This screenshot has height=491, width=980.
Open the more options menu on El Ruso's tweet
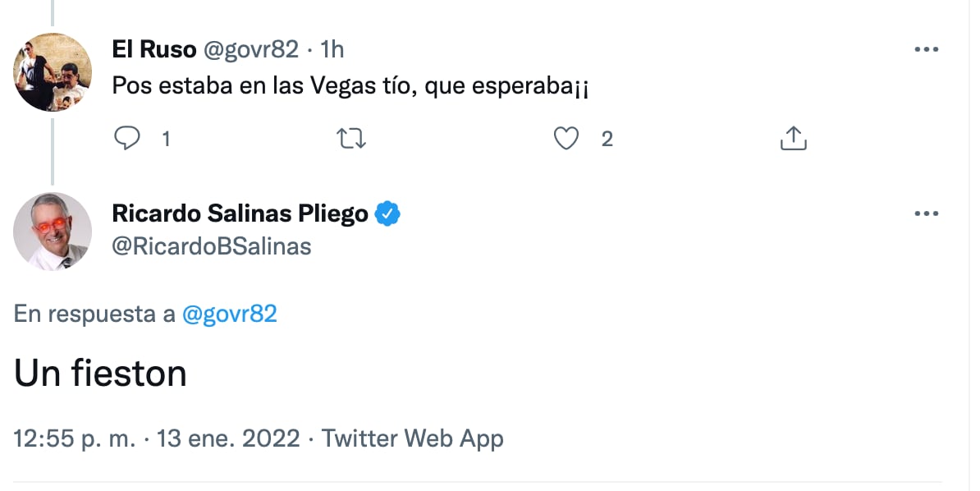pos(926,48)
